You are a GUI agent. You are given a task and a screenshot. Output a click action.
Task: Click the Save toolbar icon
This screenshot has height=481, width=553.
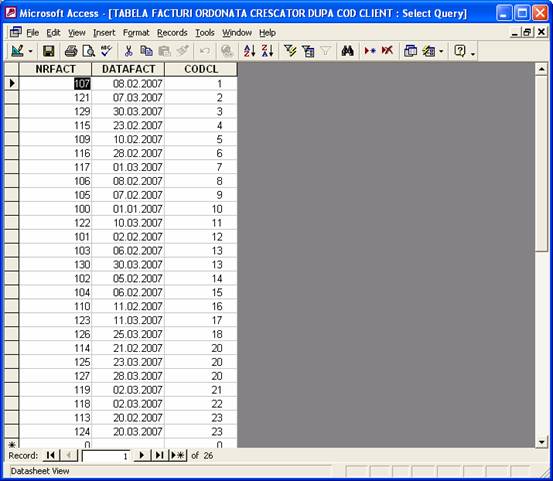[x=49, y=51]
